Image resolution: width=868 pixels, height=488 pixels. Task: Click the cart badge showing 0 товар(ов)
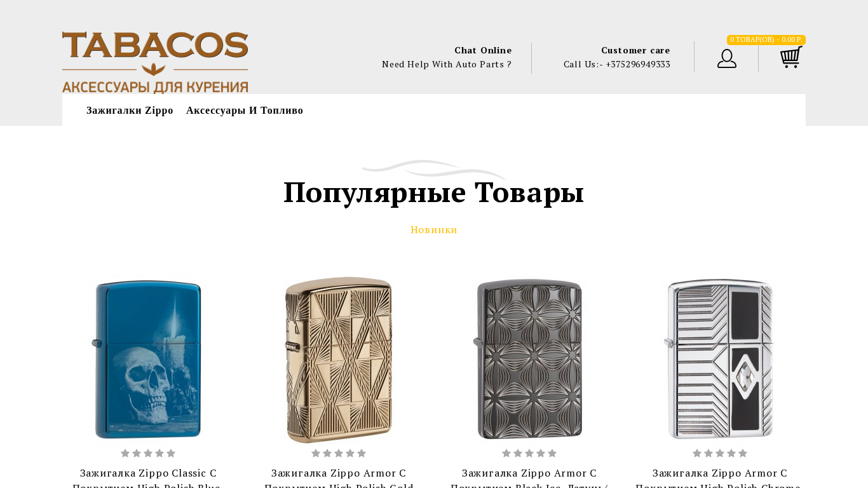(766, 39)
